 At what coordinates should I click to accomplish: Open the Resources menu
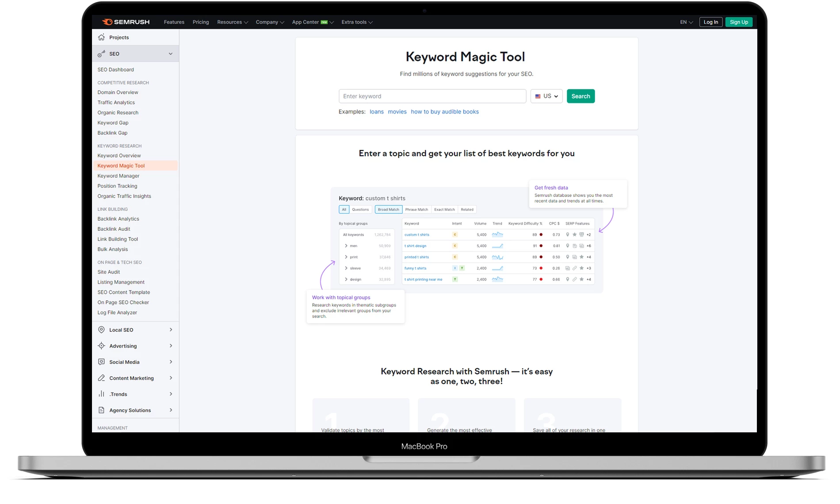pyautogui.click(x=233, y=22)
